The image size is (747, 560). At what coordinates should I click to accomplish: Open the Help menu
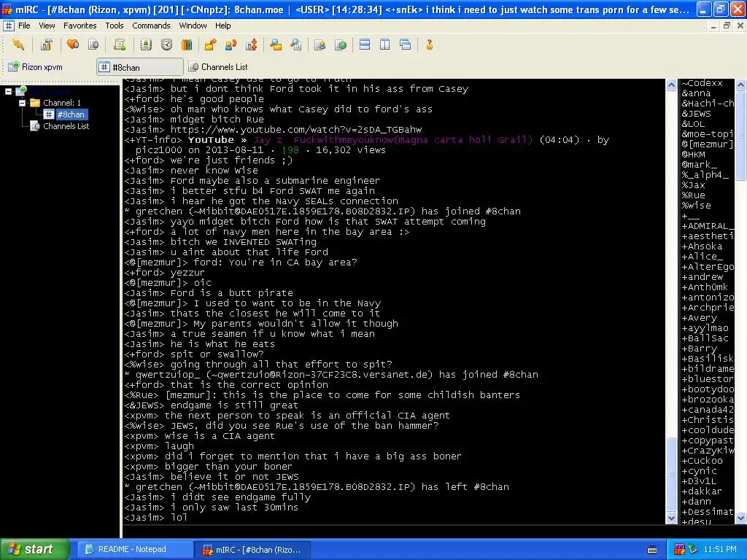click(x=223, y=26)
